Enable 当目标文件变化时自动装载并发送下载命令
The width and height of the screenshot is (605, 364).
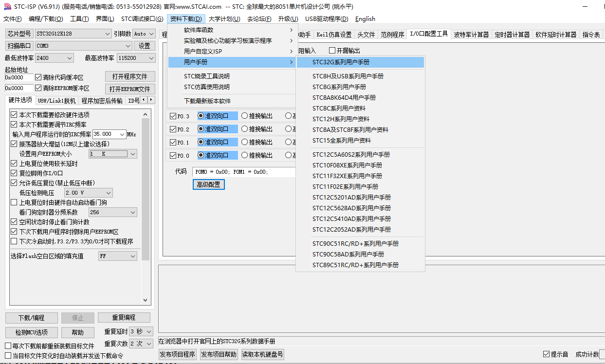point(8,356)
